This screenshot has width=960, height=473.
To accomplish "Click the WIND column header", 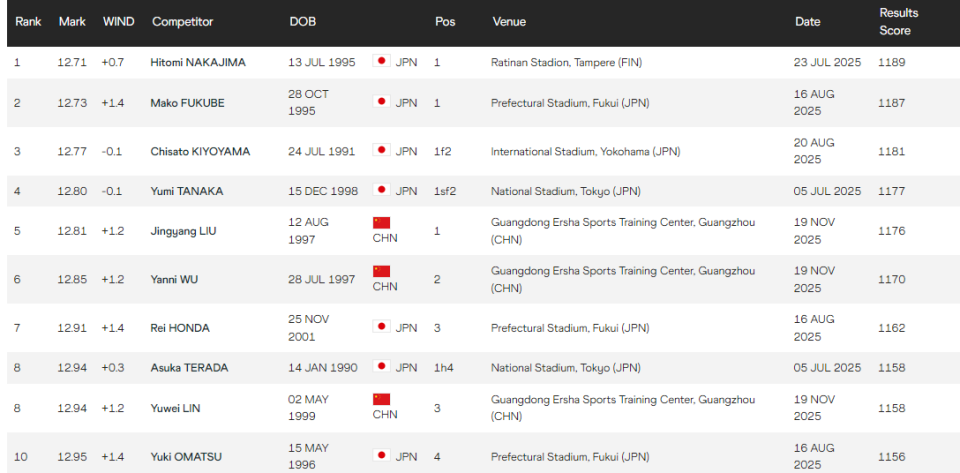I will tap(118, 22).
